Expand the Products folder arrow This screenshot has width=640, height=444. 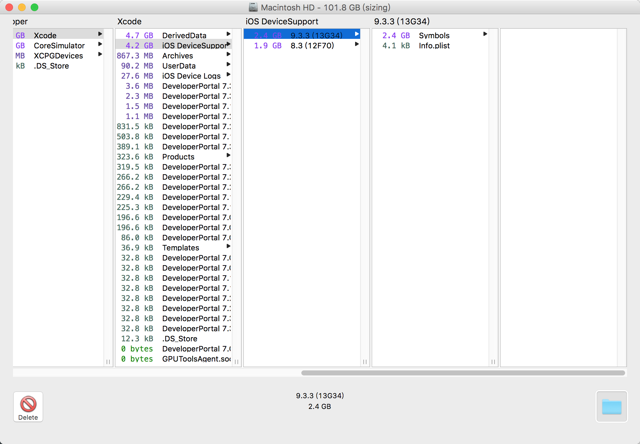click(229, 156)
